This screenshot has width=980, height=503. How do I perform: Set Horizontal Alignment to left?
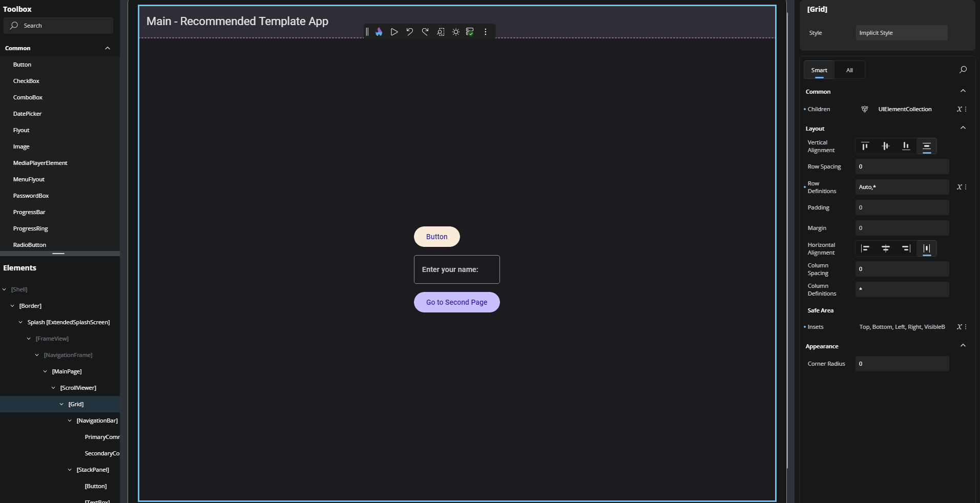[x=865, y=248]
